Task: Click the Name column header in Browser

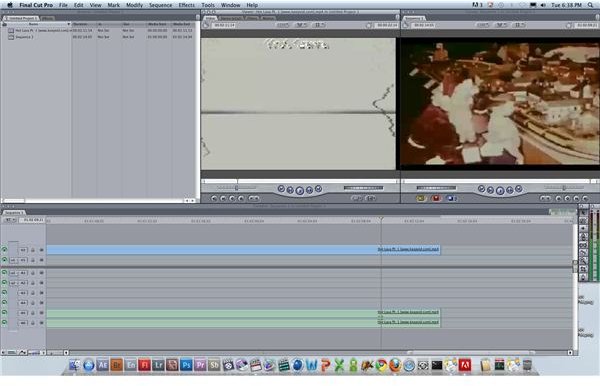Action: pyautogui.click(x=37, y=24)
